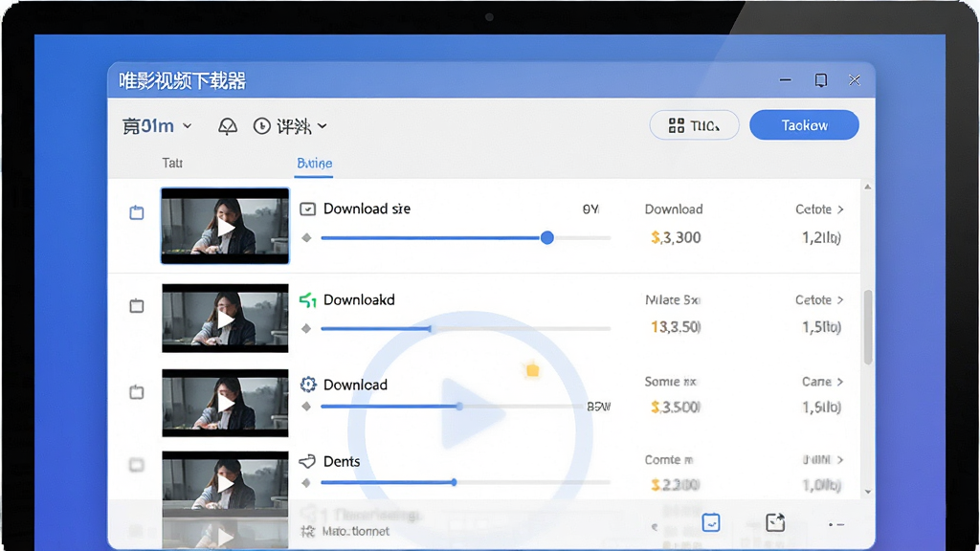Click the TUC. button

pyautogui.click(x=695, y=125)
